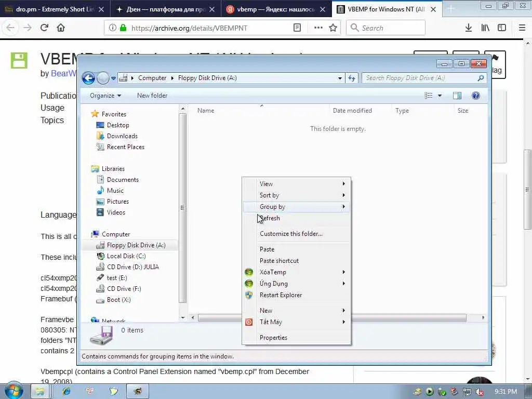Select Local Disk (C:)
Screen dimensions: 532x399
pyautogui.click(x=126, y=256)
